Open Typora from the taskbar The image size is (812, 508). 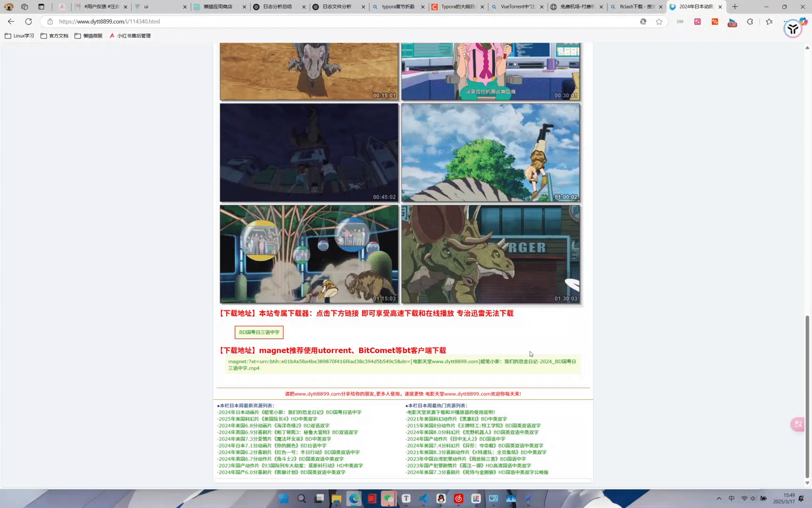click(x=406, y=499)
